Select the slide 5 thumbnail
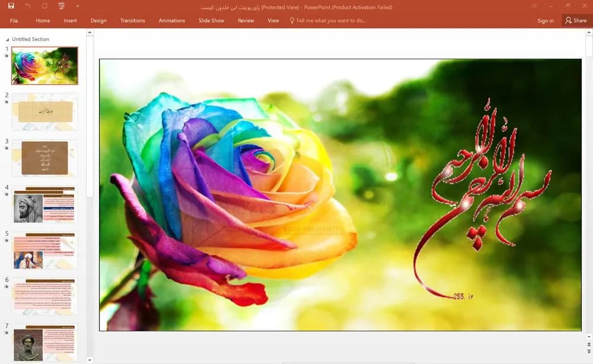 coord(44,250)
